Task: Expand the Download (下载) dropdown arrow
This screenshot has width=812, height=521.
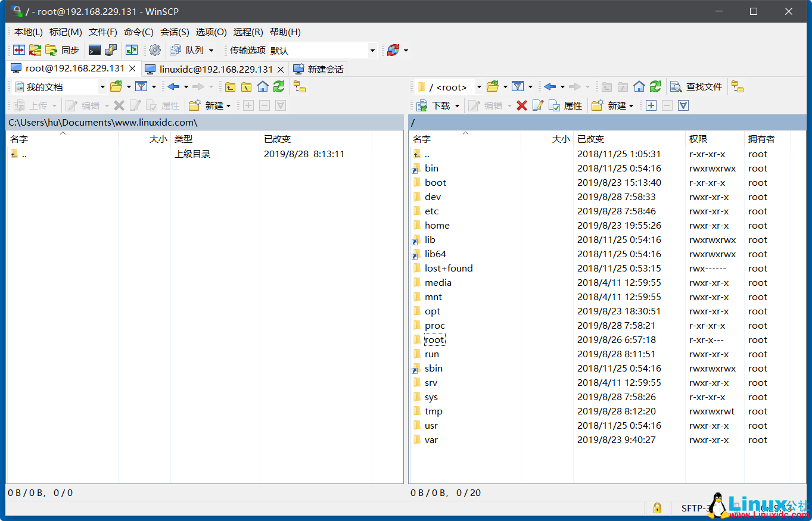Action: [457, 106]
